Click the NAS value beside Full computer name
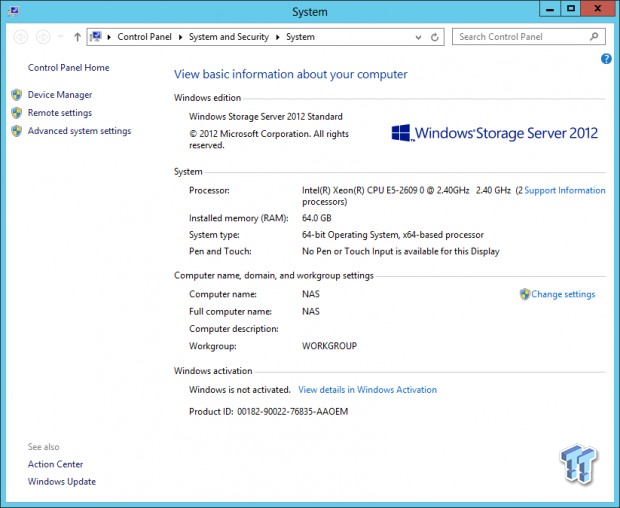The height and width of the screenshot is (508, 620). click(x=311, y=312)
